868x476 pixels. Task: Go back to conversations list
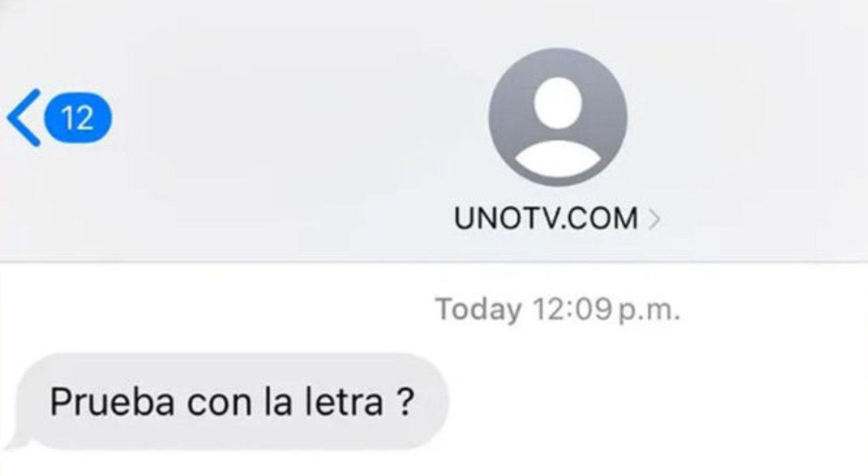59,118
